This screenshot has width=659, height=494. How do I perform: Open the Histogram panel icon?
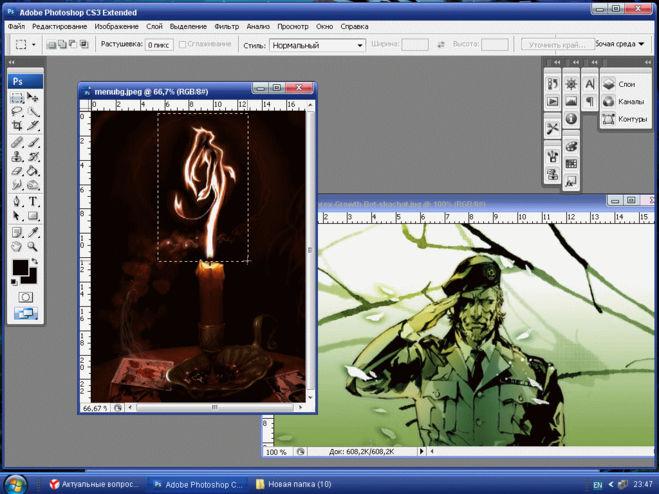(571, 101)
